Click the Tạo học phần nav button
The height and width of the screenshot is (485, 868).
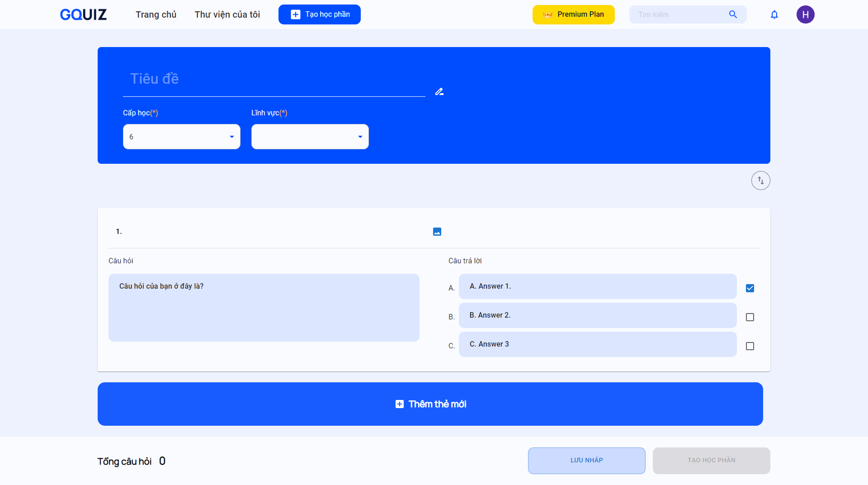pyautogui.click(x=319, y=14)
